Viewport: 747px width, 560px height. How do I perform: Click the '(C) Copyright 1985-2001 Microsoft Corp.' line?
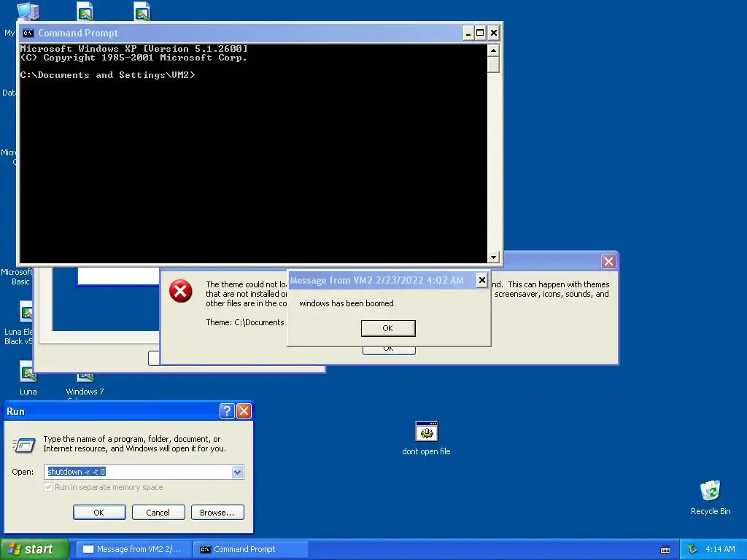[133, 58]
